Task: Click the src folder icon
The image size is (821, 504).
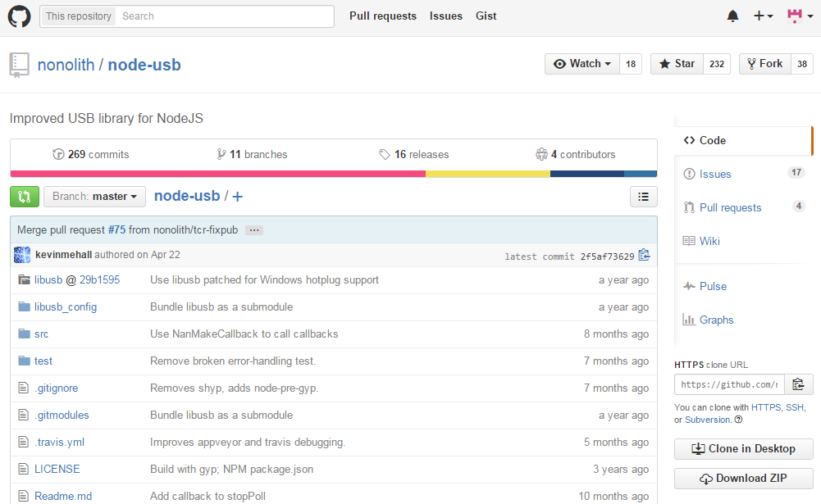Action: tap(24, 334)
